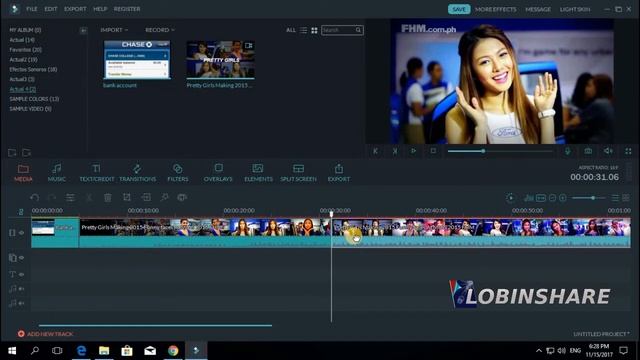
Task: Click the Redo arrow in timeline toolbar
Action: coord(52,198)
